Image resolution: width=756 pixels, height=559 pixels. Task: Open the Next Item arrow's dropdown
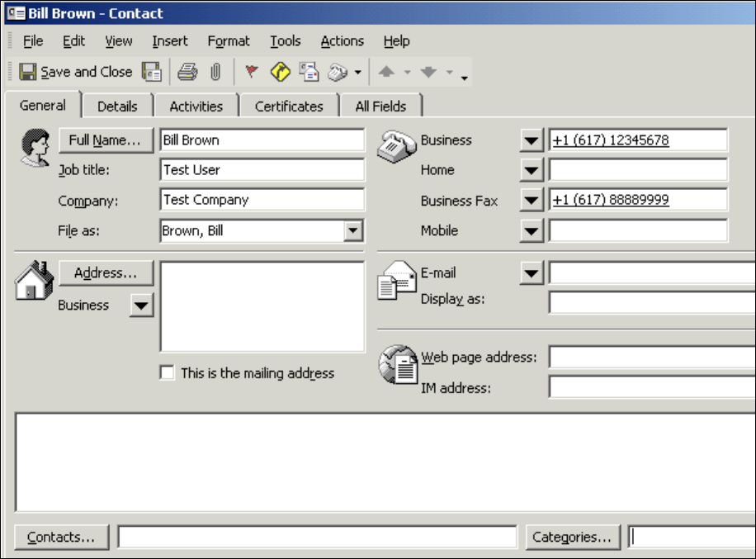click(x=449, y=73)
